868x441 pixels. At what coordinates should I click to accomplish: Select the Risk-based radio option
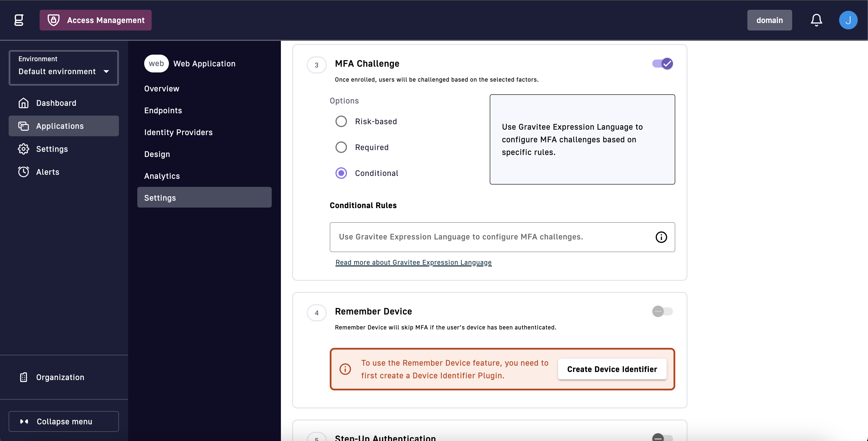click(341, 121)
